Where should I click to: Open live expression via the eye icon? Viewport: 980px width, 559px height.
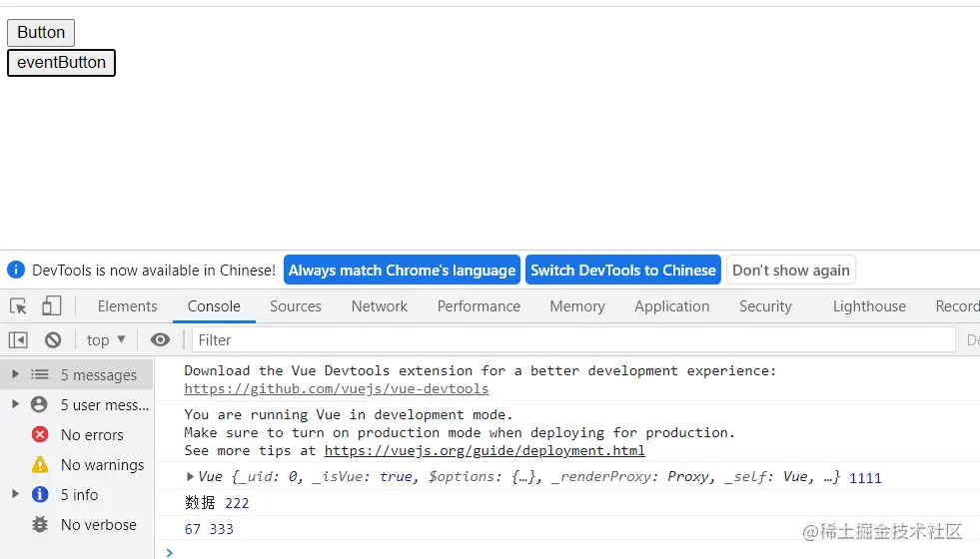(160, 339)
